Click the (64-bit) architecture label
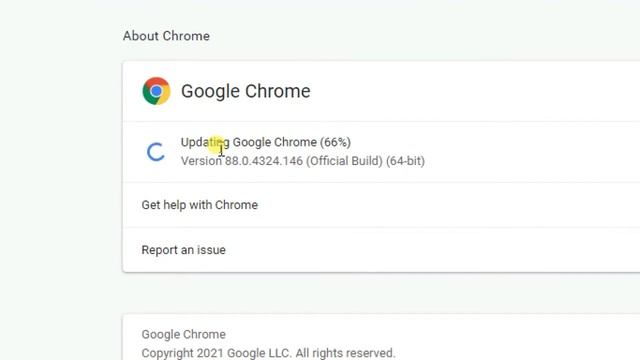This screenshot has height=360, width=640. [x=405, y=161]
